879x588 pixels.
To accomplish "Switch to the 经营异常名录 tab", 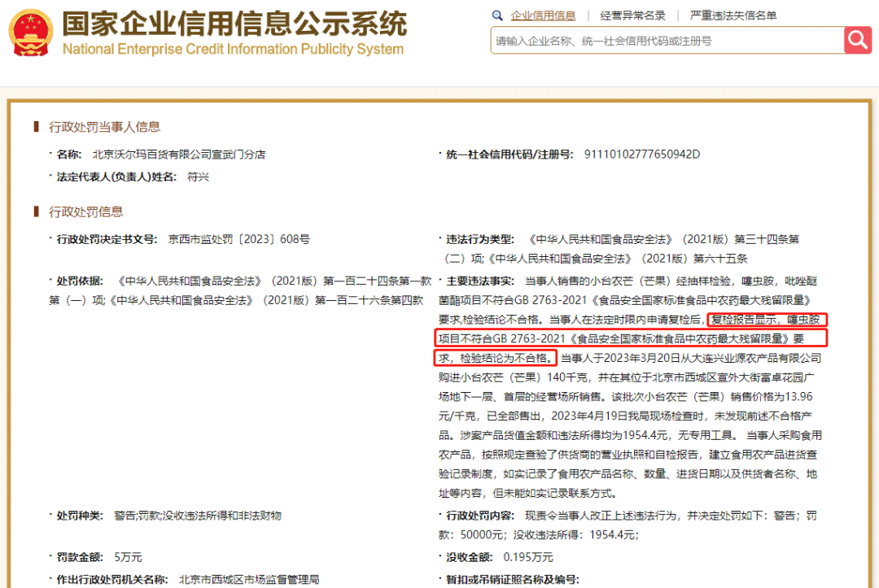I will (x=632, y=15).
